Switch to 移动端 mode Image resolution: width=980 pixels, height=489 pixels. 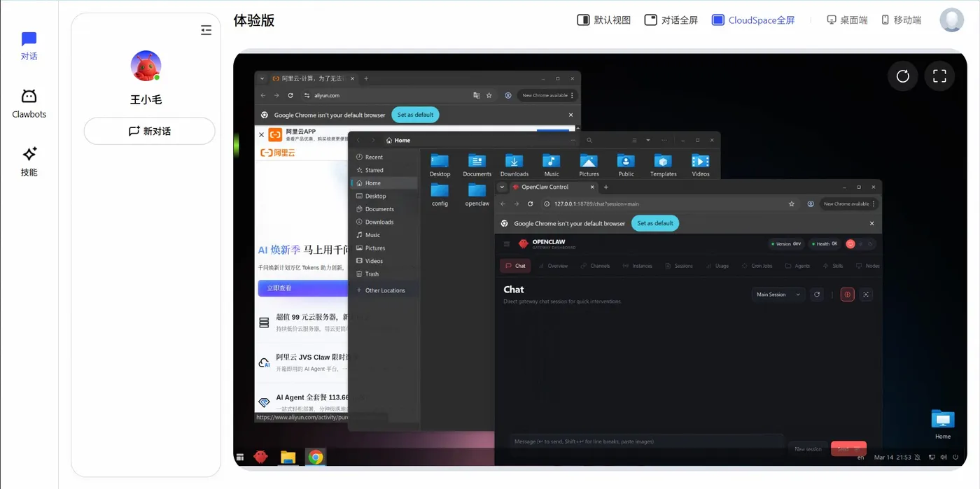(x=901, y=20)
